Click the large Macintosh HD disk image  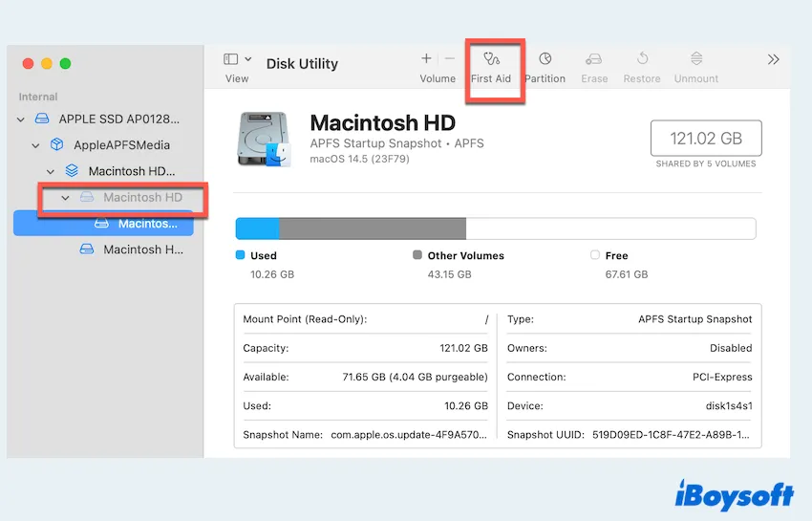click(264, 139)
